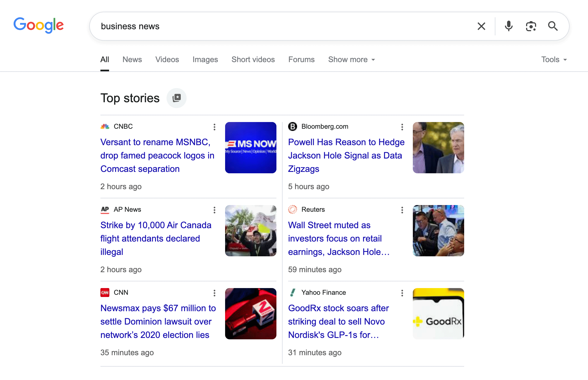
Task: Open the Tools dropdown
Action: point(553,59)
